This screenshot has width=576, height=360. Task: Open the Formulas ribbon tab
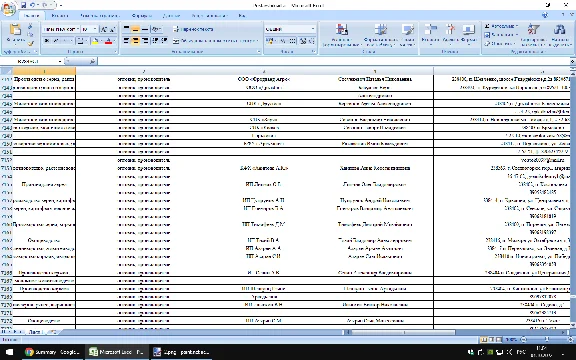tap(141, 15)
